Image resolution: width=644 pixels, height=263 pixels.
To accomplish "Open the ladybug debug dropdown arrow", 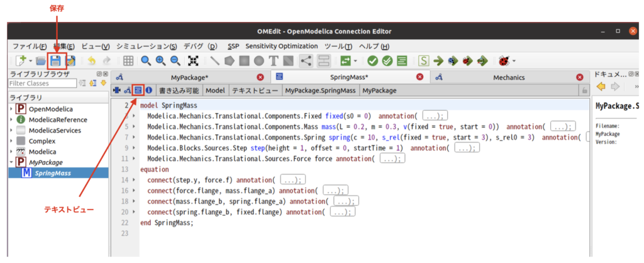I will [513, 61].
